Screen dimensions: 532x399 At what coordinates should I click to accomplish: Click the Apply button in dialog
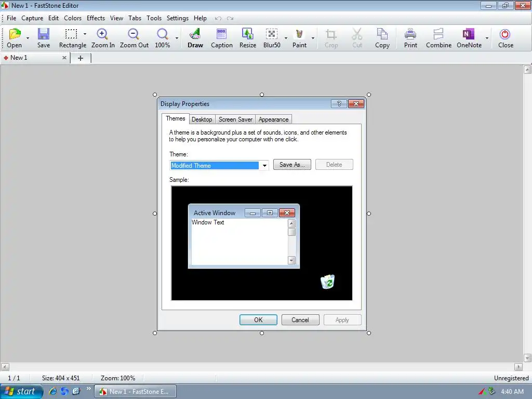[x=342, y=320]
